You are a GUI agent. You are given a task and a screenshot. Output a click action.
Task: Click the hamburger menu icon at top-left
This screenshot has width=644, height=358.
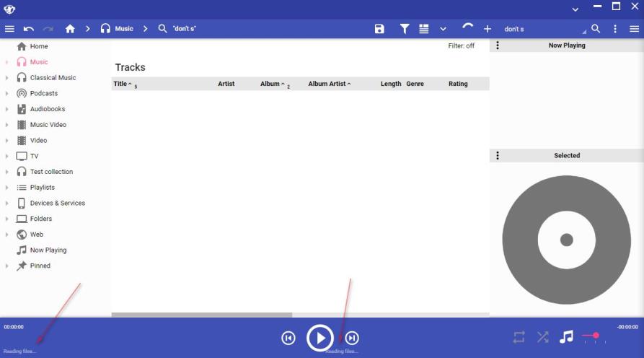pos(9,29)
